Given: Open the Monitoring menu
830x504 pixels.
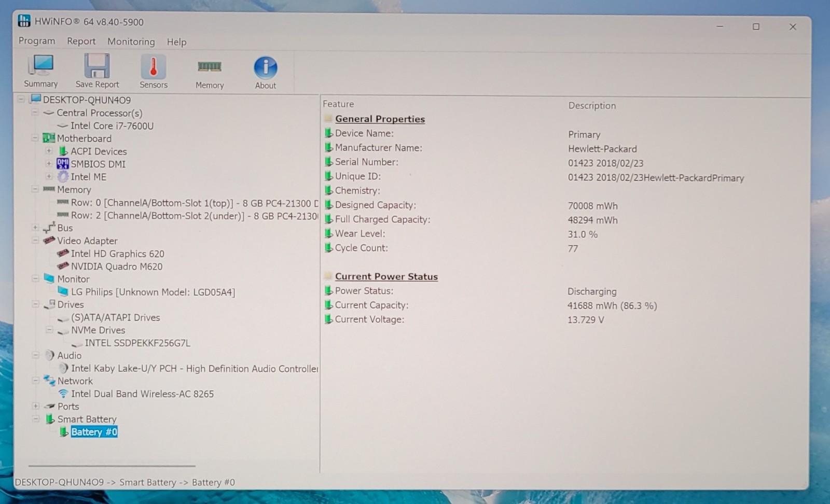Looking at the screenshot, I should [131, 41].
